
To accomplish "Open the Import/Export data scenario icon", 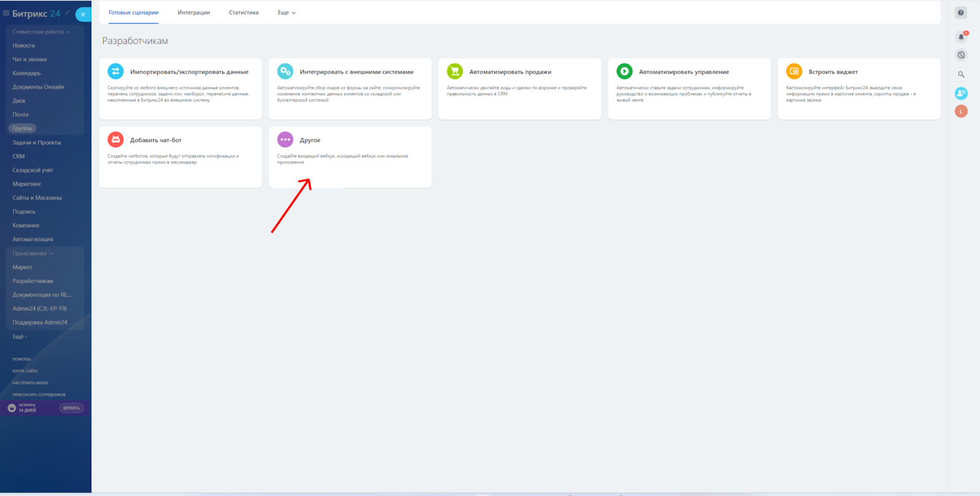I will pos(116,72).
